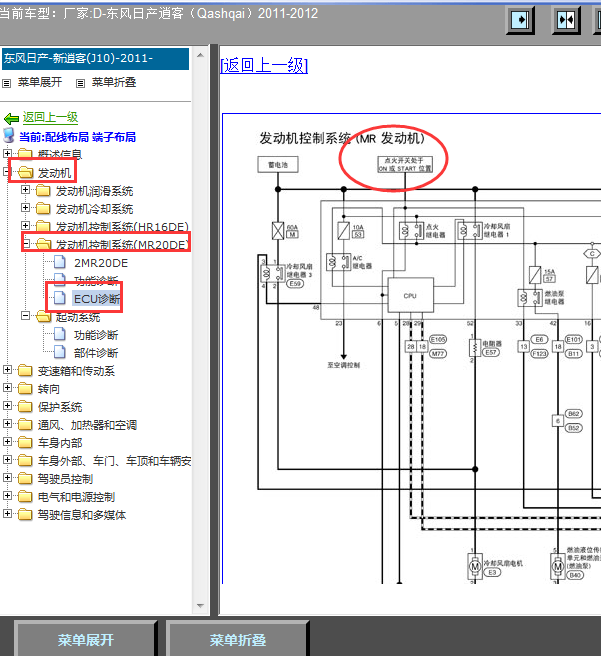This screenshot has height=656, width=601.
Task: Click the large 菜单展开 button at bottom
Action: (x=85, y=640)
